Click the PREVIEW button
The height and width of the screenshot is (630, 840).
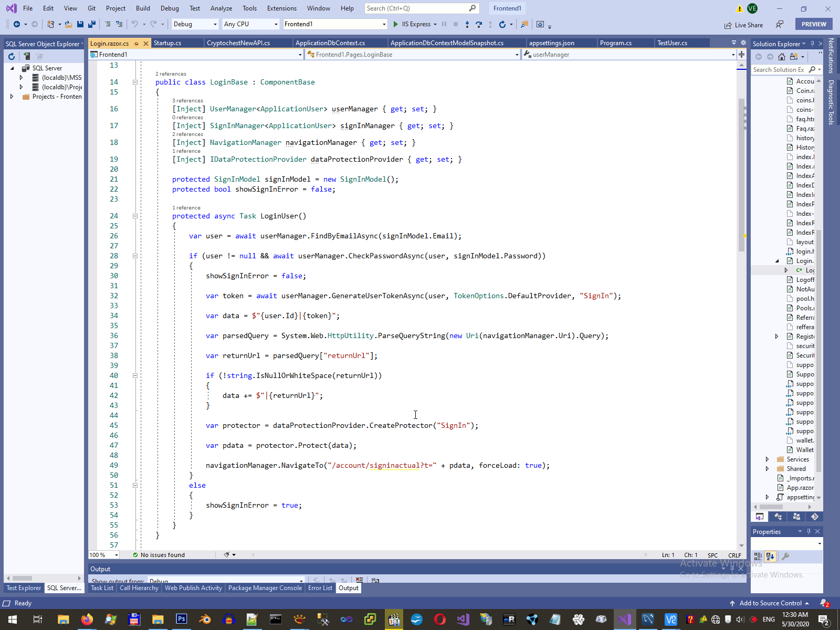tap(814, 24)
